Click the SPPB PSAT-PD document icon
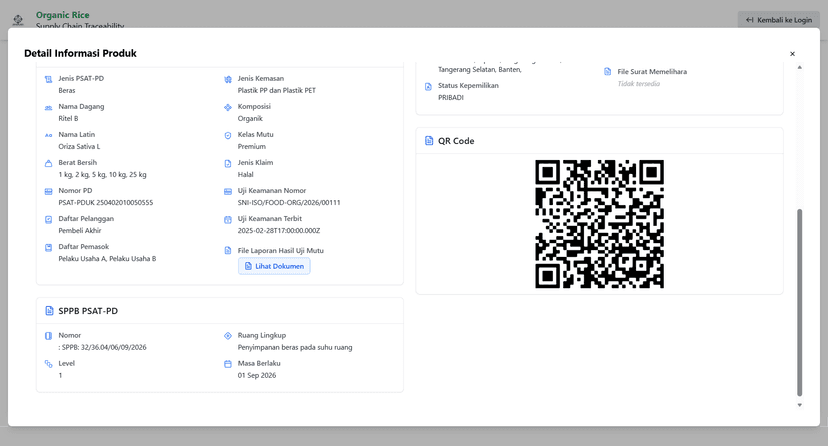 coord(49,311)
